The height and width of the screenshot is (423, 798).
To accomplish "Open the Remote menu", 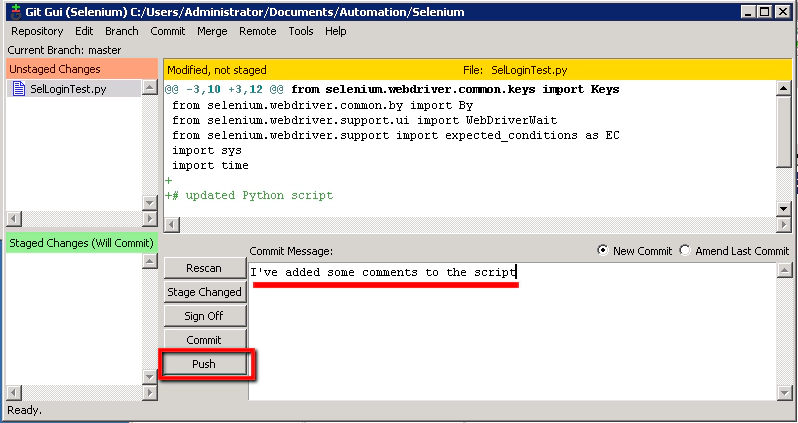I will (x=258, y=31).
